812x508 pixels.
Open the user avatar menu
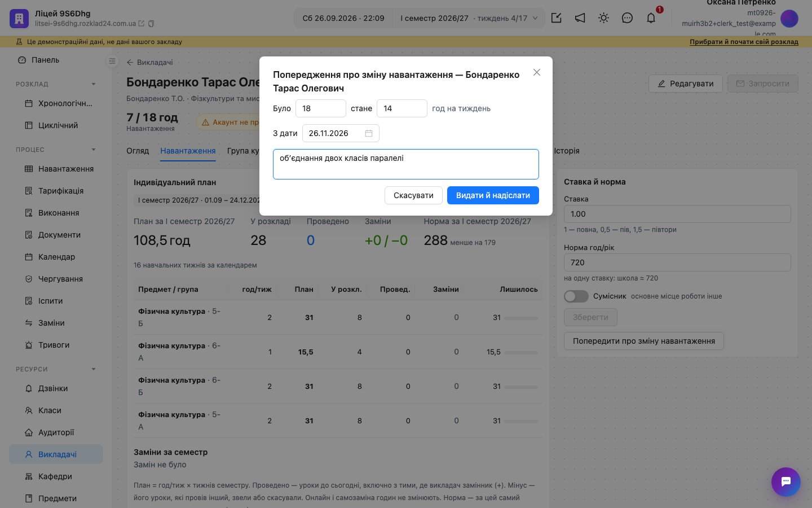[789, 19]
